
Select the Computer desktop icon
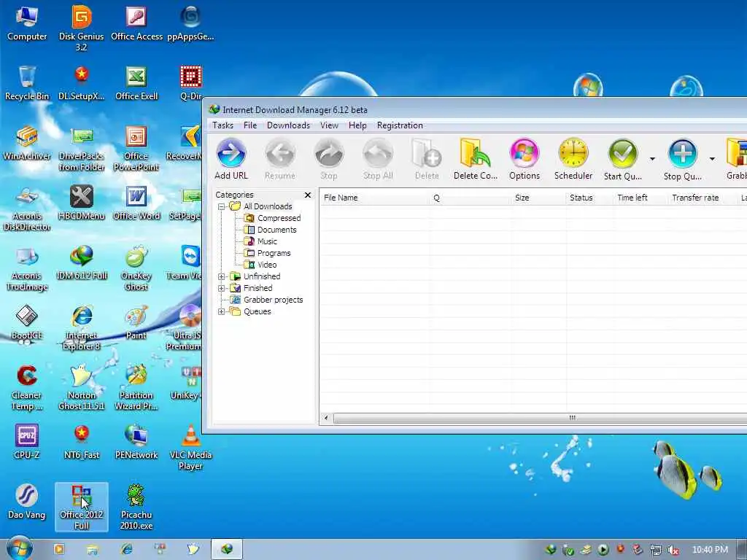coord(27,23)
